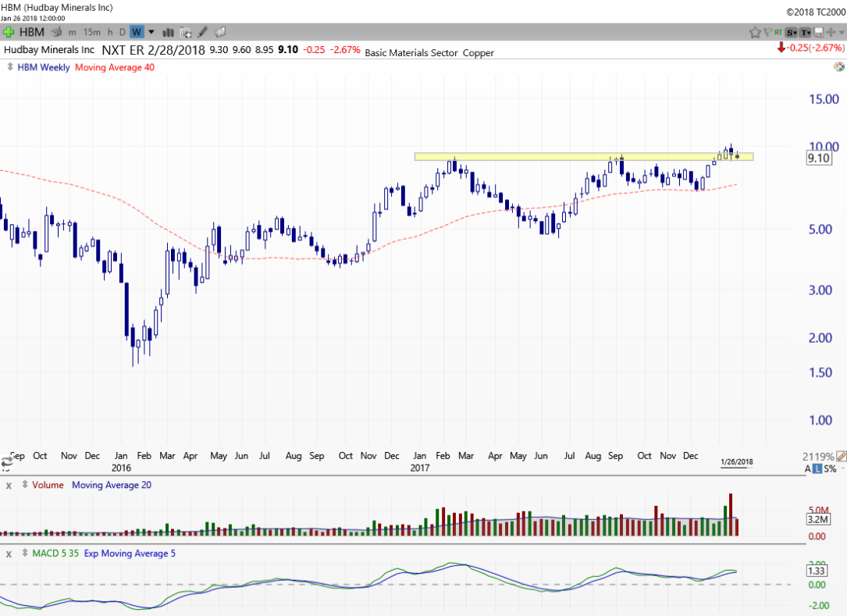Select the 15m timeframe

tap(92, 32)
